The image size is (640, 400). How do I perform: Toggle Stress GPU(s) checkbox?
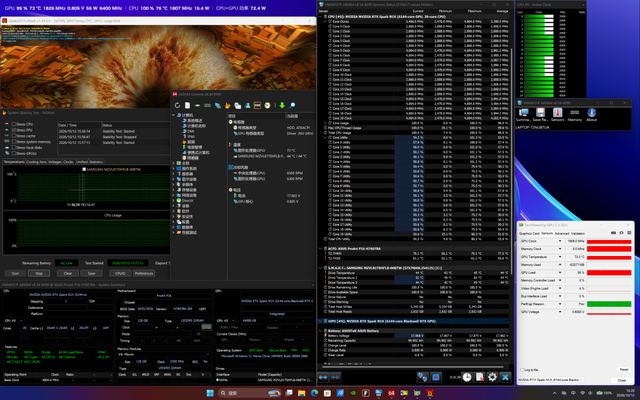point(14,153)
